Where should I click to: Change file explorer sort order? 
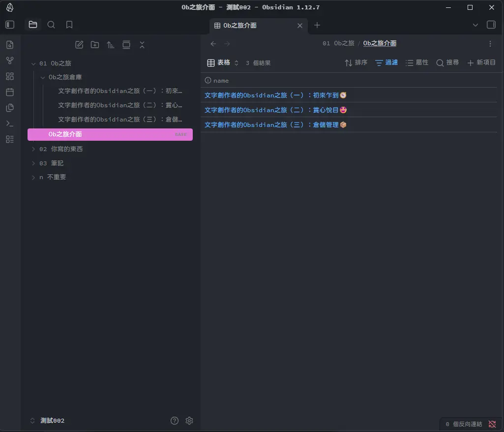tap(111, 45)
